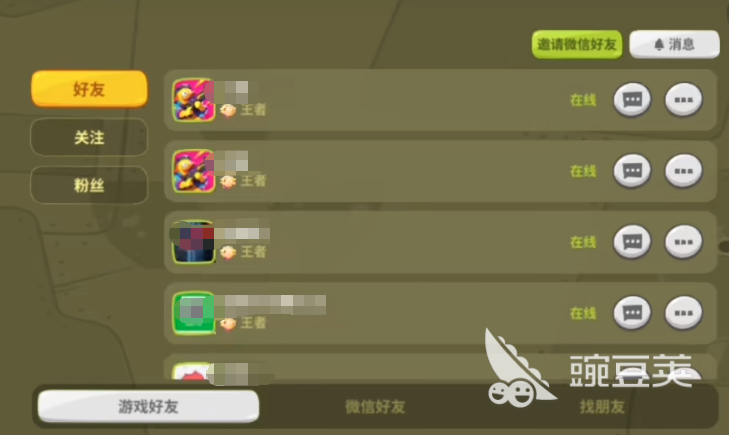The width and height of the screenshot is (729, 435).
Task: Select the 游戏好友 bottom tab
Action: [x=148, y=406]
